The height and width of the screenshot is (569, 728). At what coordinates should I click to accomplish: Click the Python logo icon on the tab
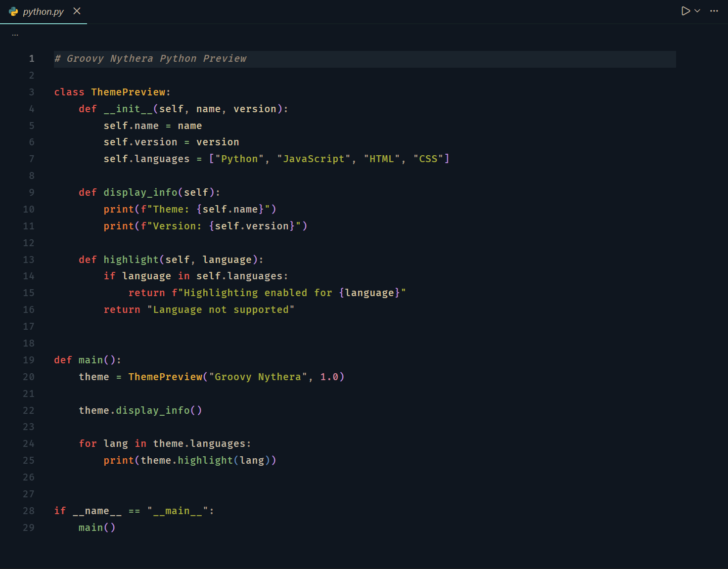pos(12,11)
